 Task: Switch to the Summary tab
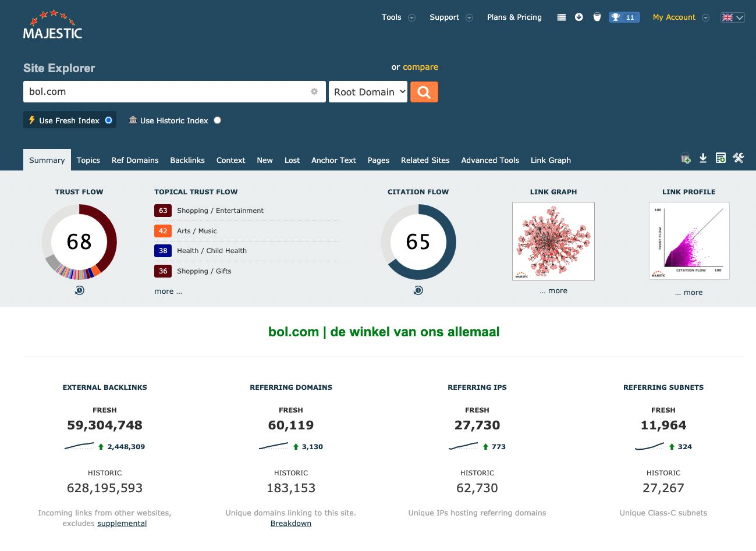pyautogui.click(x=47, y=160)
